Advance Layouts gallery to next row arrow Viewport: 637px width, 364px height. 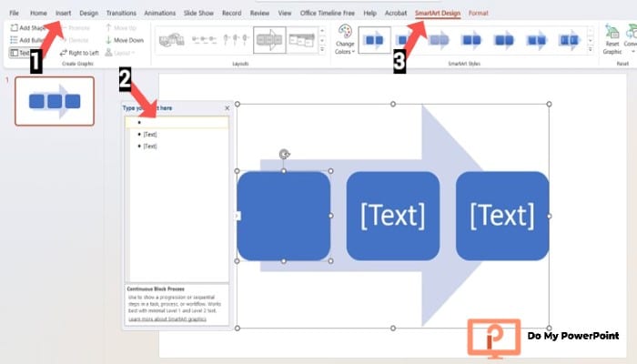[322, 40]
